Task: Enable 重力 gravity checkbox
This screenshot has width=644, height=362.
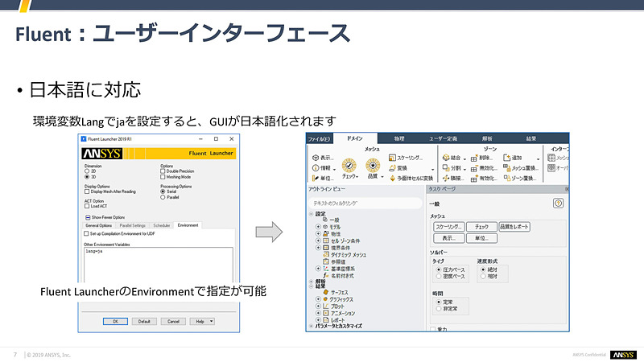Action: (433, 329)
